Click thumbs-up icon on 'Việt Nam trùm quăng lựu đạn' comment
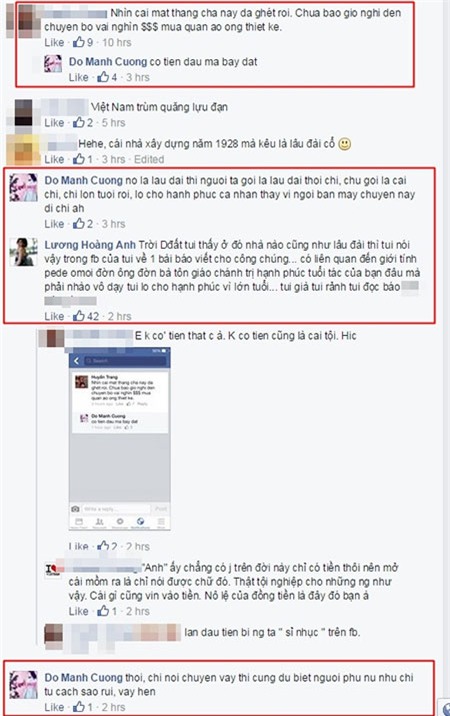 pyautogui.click(x=79, y=122)
